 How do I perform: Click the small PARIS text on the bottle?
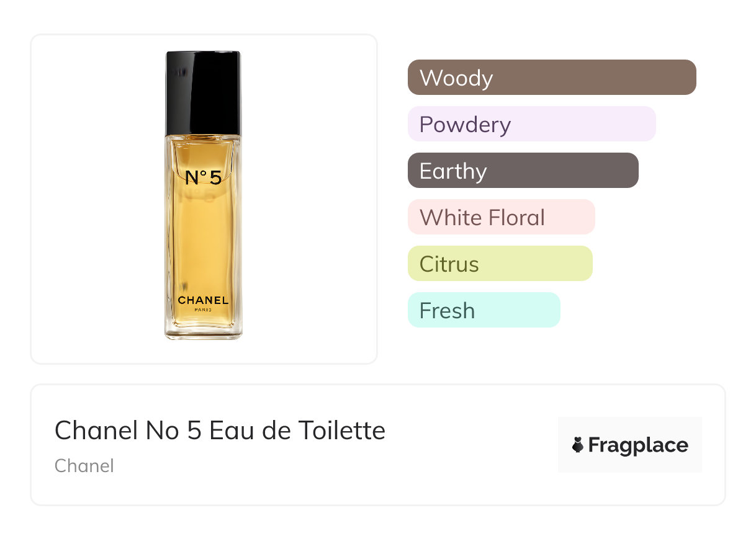[203, 310]
